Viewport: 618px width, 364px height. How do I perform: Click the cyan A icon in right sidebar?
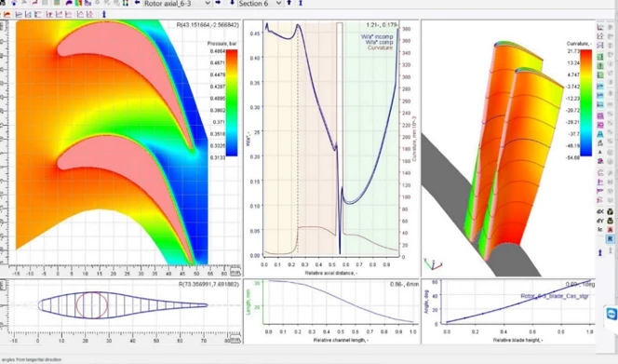tap(600, 134)
